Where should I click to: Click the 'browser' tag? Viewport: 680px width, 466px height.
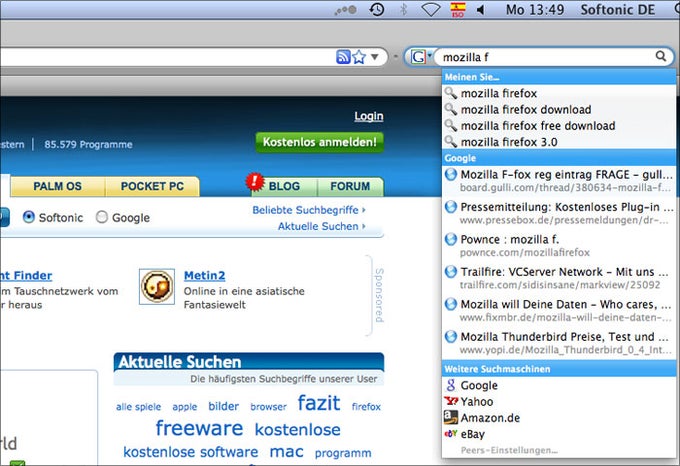click(268, 407)
